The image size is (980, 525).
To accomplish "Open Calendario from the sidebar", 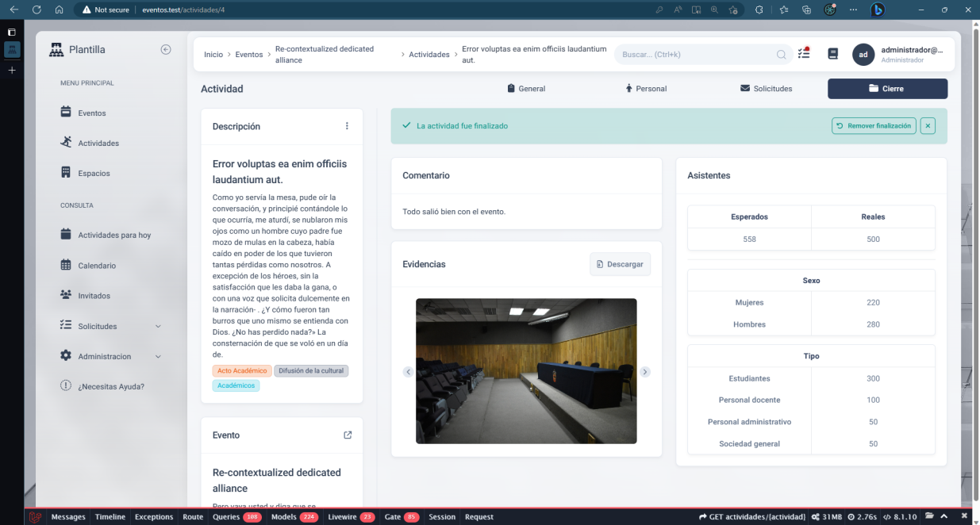I will (x=97, y=266).
